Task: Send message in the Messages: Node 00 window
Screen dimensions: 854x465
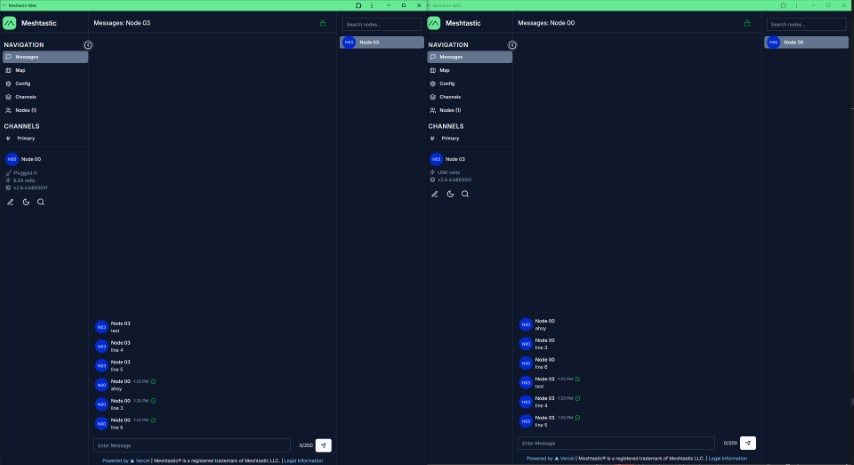Action: click(x=748, y=443)
